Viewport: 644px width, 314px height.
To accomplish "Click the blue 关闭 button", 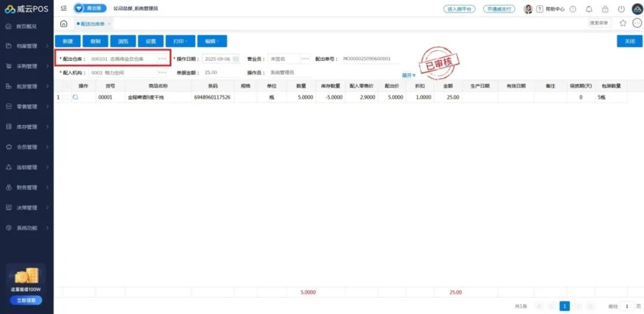I will click(x=629, y=41).
